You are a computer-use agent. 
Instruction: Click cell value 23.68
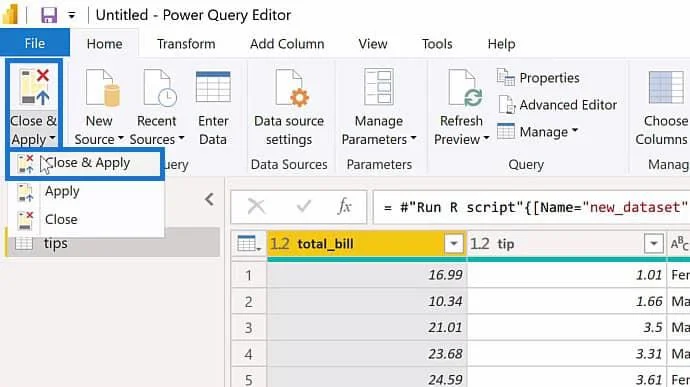pos(367,354)
